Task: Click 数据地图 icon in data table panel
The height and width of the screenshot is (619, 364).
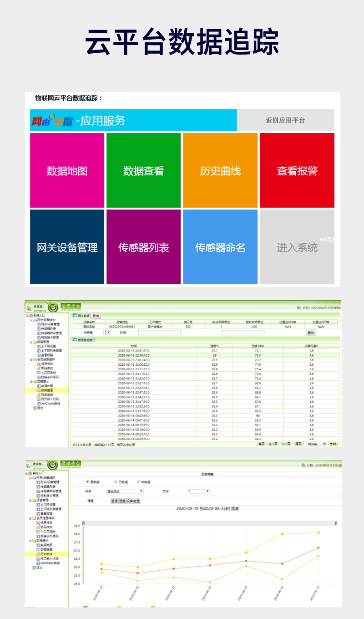Action: (38, 386)
